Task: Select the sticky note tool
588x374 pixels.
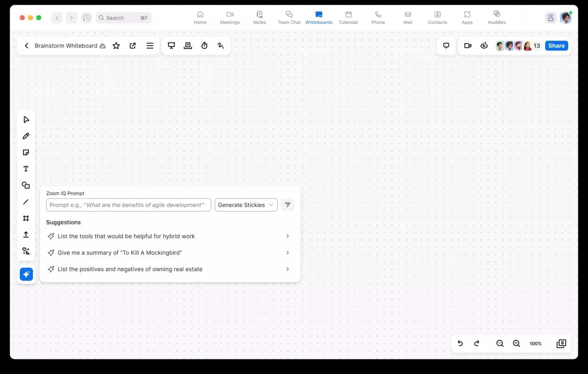Action: [26, 153]
